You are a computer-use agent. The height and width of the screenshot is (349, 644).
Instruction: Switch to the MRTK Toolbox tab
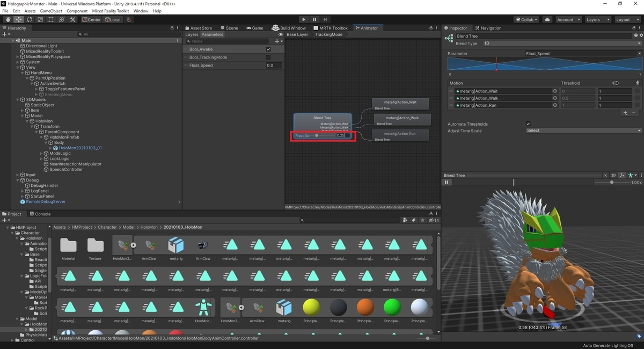click(x=330, y=28)
